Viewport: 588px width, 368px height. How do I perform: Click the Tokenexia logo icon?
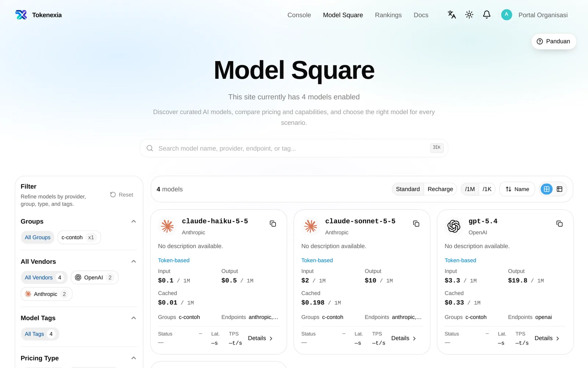(x=21, y=15)
